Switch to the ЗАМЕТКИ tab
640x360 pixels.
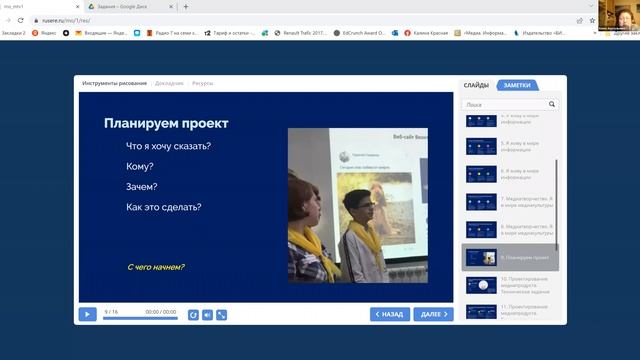[x=517, y=85]
